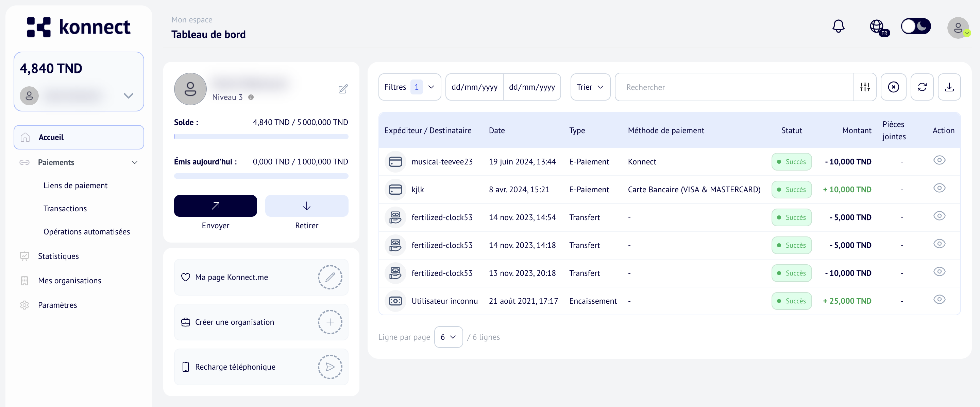The width and height of the screenshot is (980, 407).
Task: Download the transactions export
Action: tap(949, 87)
